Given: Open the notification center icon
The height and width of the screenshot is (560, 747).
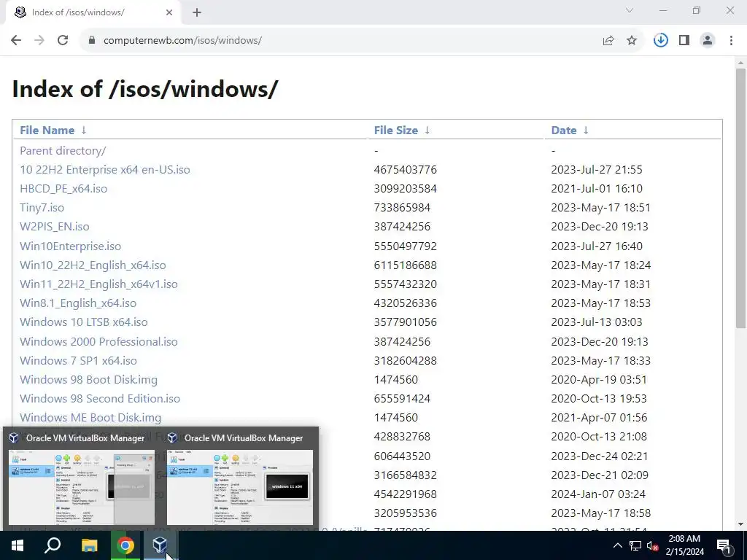Looking at the screenshot, I should [724, 545].
